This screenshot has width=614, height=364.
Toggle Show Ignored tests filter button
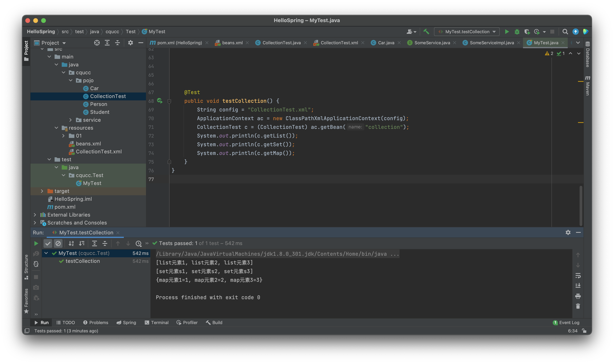pyautogui.click(x=58, y=243)
